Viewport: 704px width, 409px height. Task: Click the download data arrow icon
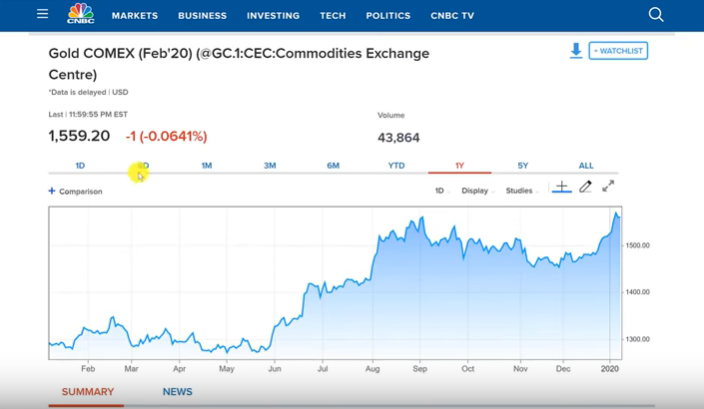click(x=576, y=50)
